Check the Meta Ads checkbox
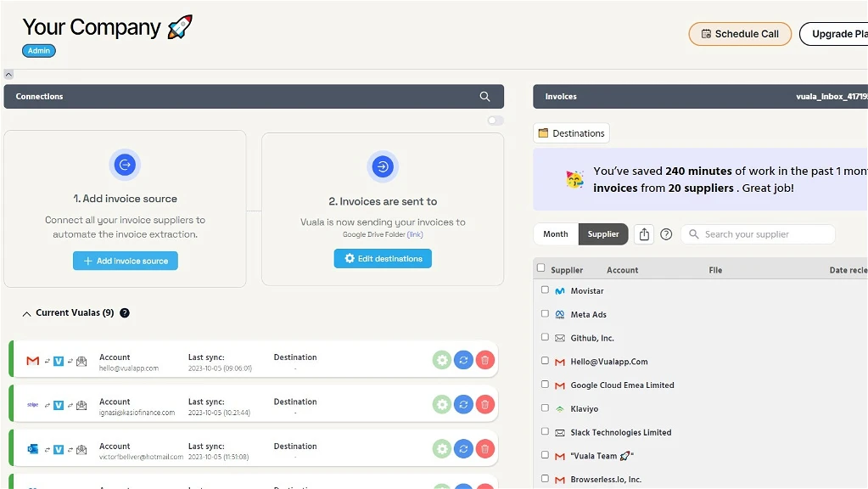The width and height of the screenshot is (868, 489). [545, 313]
